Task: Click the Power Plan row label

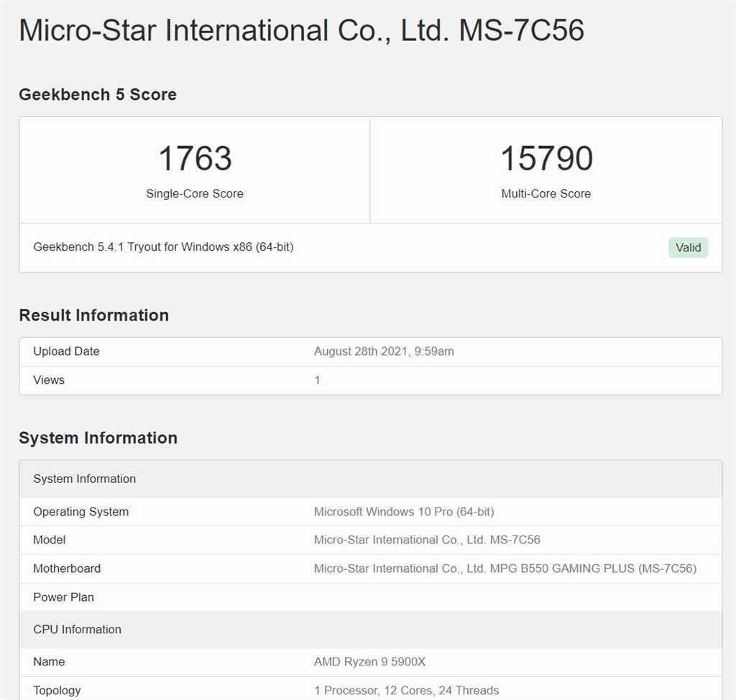Action: pyautogui.click(x=63, y=597)
